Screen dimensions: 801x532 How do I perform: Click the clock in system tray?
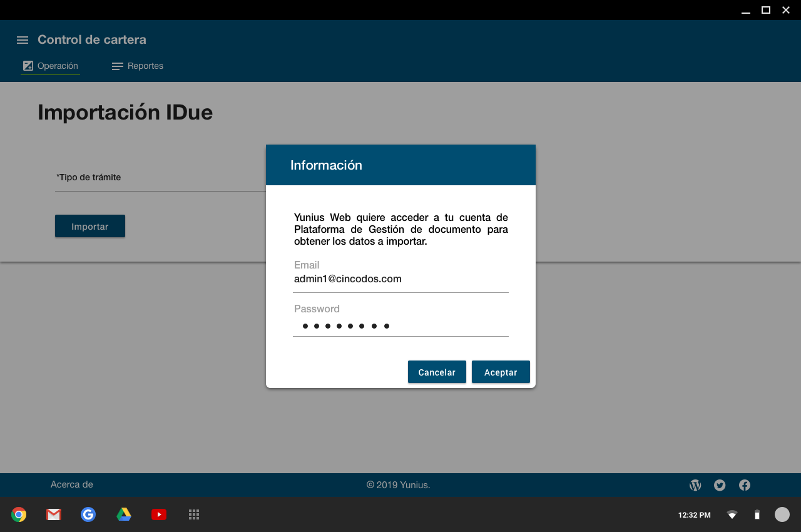click(694, 515)
